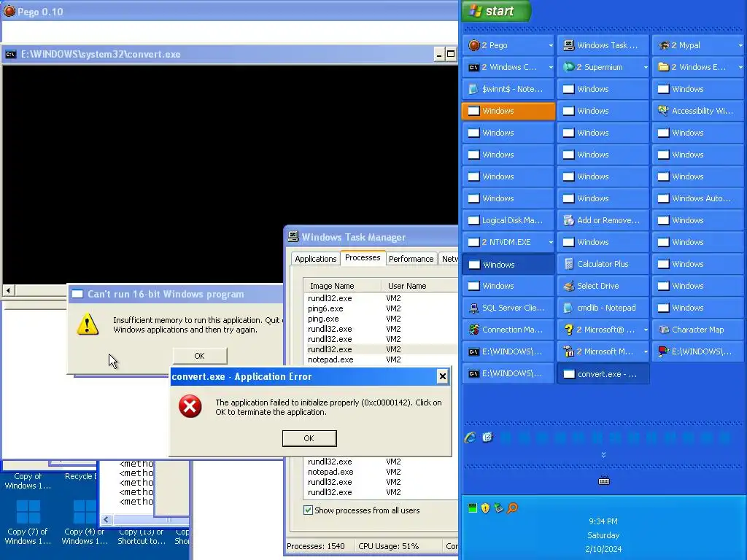The width and height of the screenshot is (747, 560).
Task: Expand the 2 Microsoft® taskbar group
Action: click(x=646, y=330)
